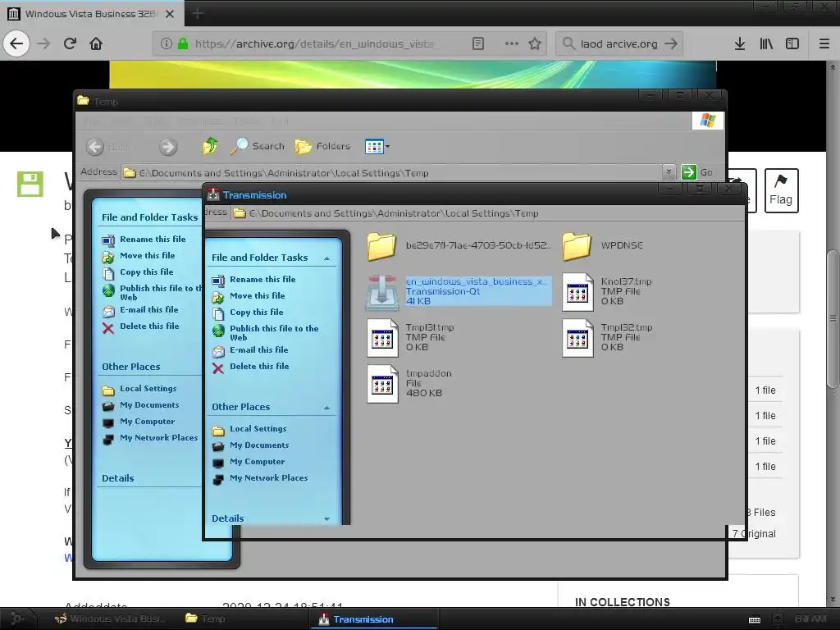Open page actions three-dots menu
Image resolution: width=840 pixels, height=630 pixels.
click(512, 43)
